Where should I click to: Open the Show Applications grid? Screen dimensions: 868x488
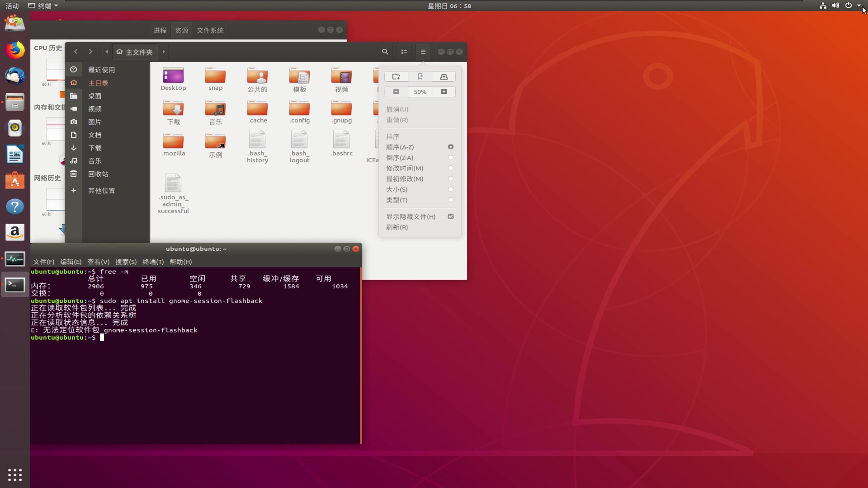point(15,475)
